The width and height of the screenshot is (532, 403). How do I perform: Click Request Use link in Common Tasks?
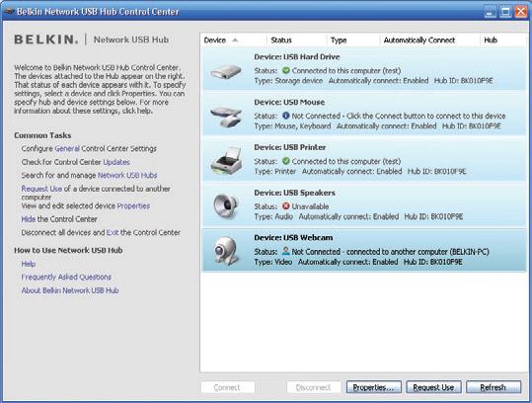(41, 189)
